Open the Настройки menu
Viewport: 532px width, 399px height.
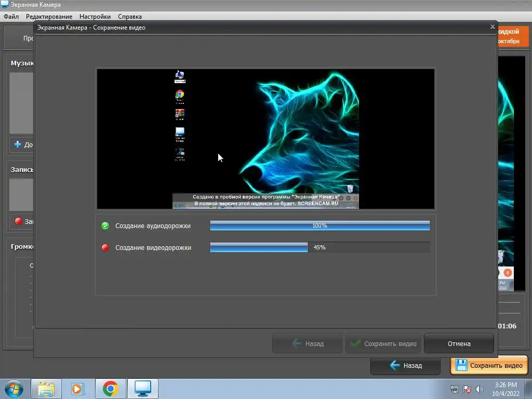click(x=95, y=16)
